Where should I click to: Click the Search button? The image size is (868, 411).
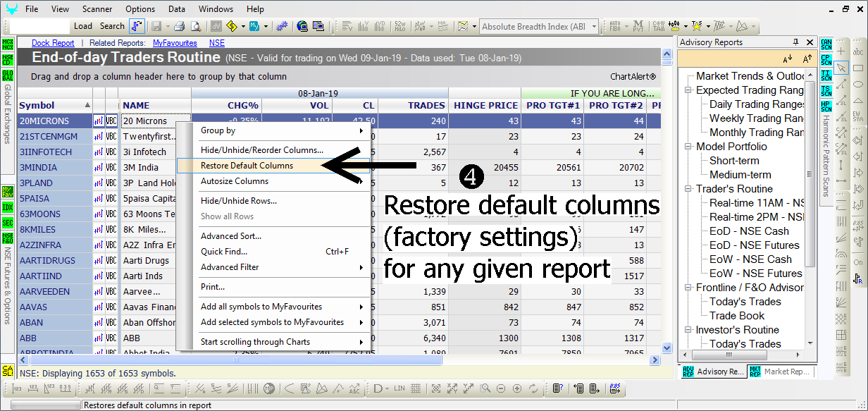point(112,26)
